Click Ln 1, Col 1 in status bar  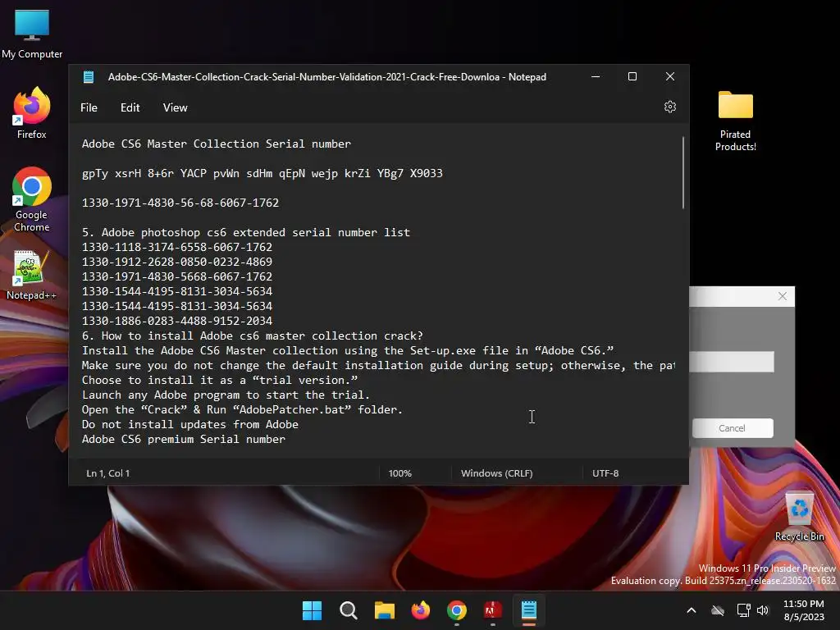coord(108,473)
